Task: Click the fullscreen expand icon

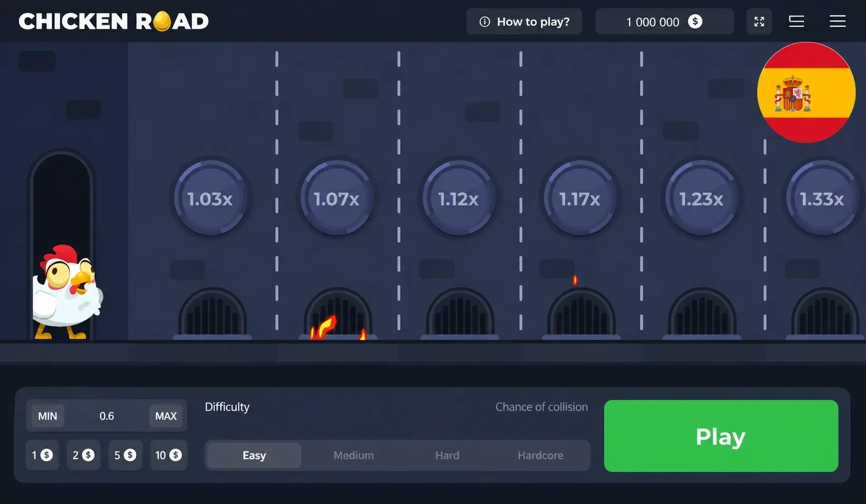Action: (x=759, y=22)
